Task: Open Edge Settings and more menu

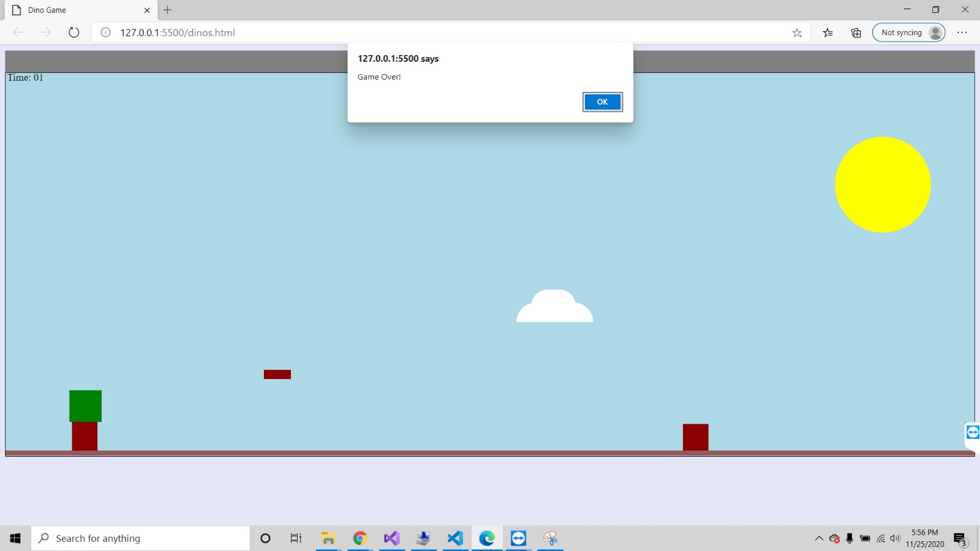Action: pos(962,32)
